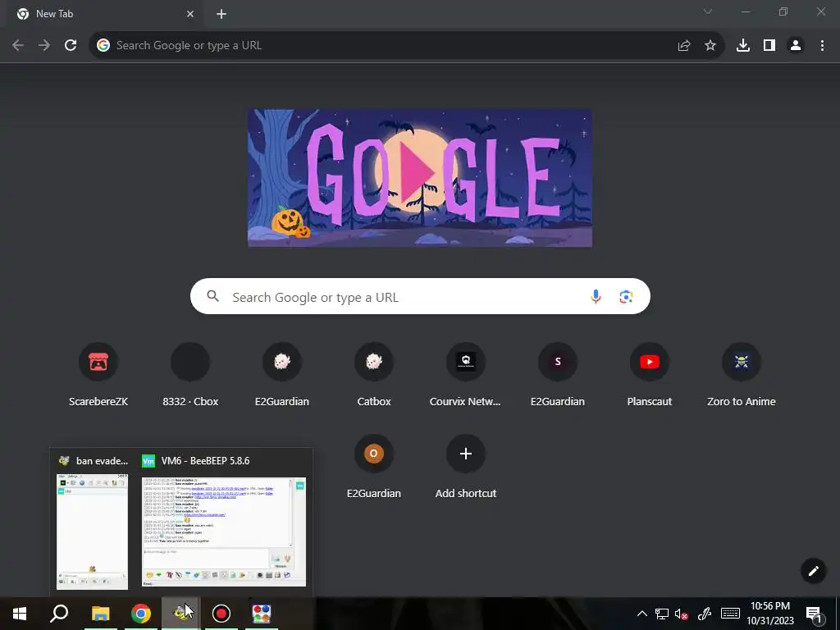Open File Explorer from taskbar

pos(100,614)
